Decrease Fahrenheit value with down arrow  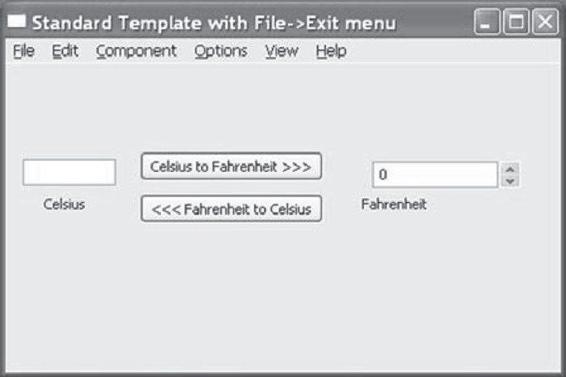pos(510,181)
